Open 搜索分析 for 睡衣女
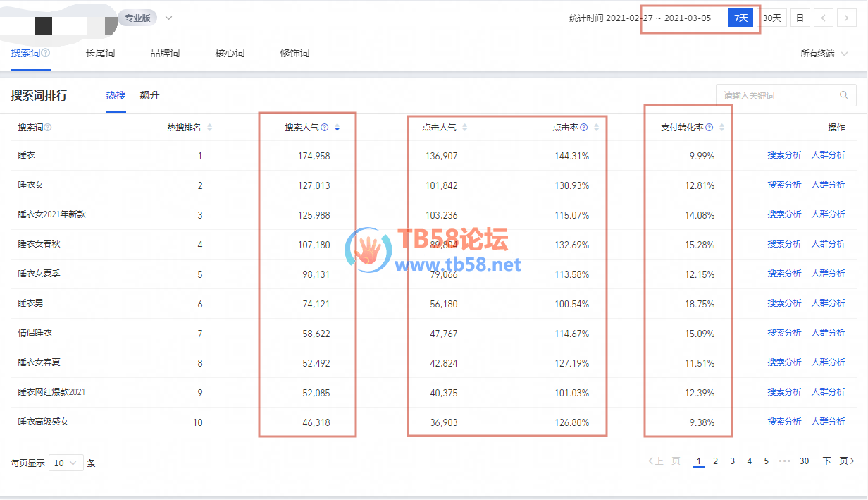 click(784, 185)
